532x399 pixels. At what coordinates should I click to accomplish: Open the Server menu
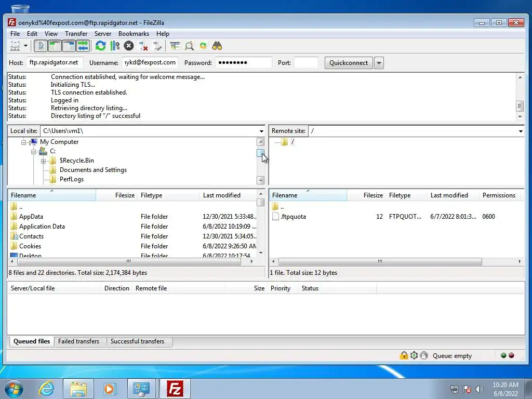[x=103, y=34]
